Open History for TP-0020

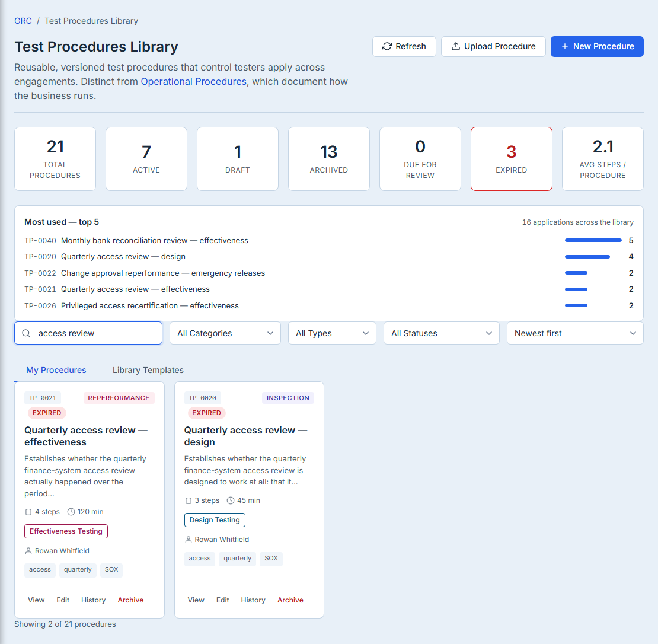coord(253,600)
